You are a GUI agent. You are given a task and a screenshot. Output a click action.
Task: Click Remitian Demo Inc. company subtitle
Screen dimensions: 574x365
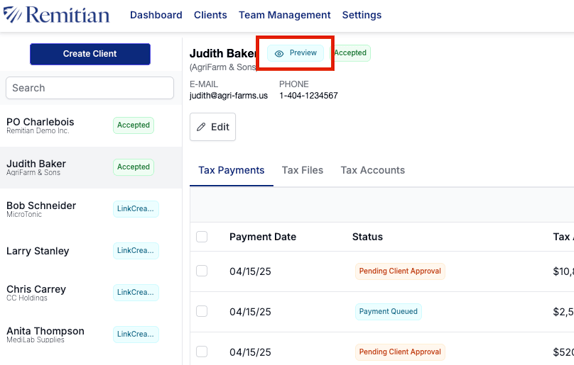tap(38, 131)
